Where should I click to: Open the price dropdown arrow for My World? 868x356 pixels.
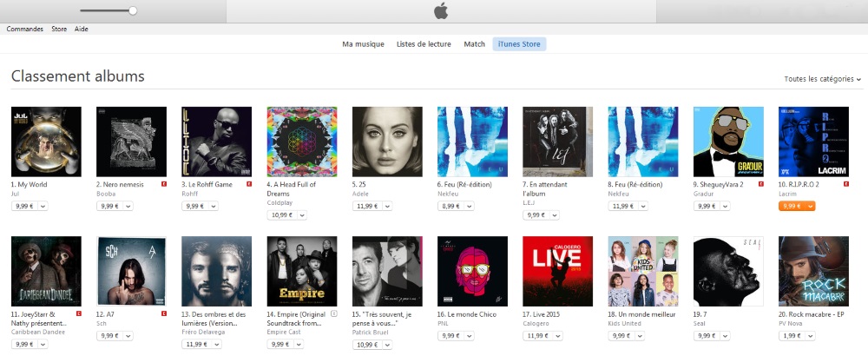[43, 206]
